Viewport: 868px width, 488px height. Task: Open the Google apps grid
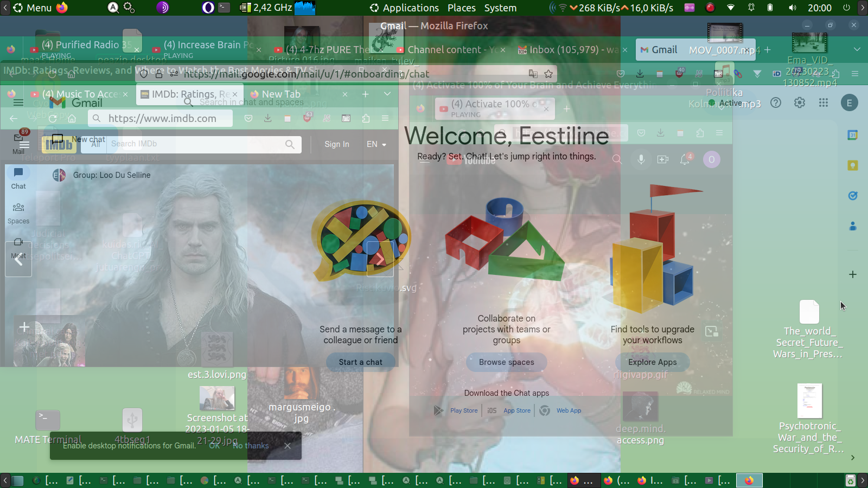point(824,102)
